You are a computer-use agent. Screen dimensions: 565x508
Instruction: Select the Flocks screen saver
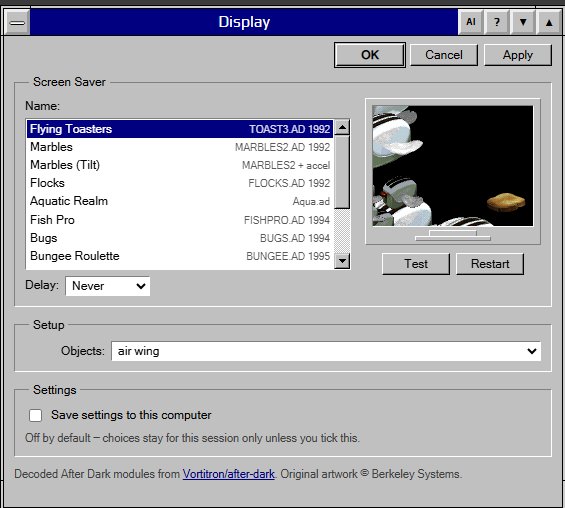pyautogui.click(x=180, y=183)
